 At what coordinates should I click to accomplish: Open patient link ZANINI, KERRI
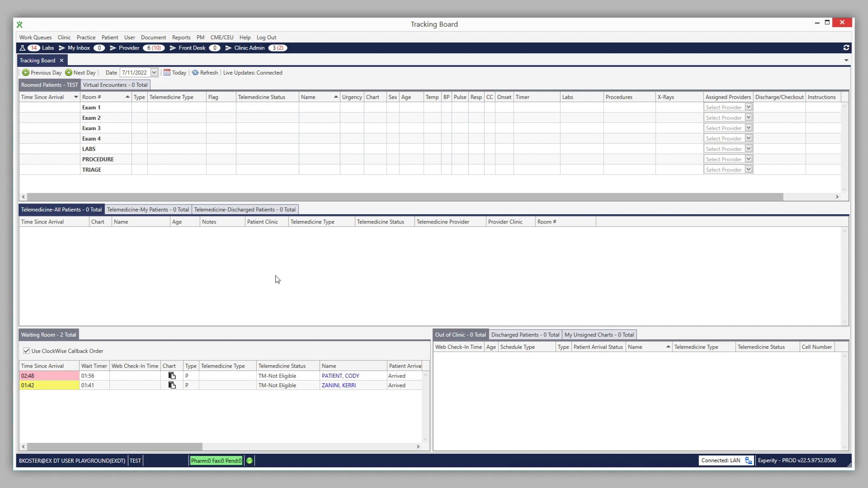point(338,385)
